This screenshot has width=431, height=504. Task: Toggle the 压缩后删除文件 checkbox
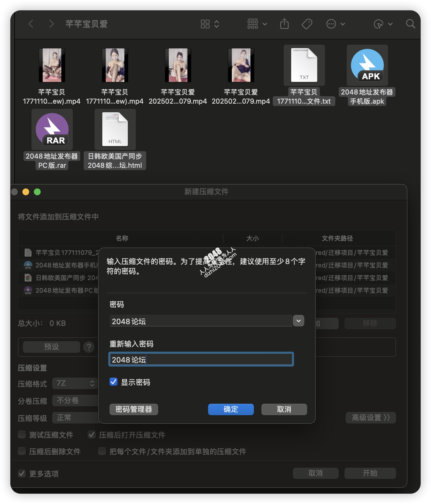pos(22,451)
